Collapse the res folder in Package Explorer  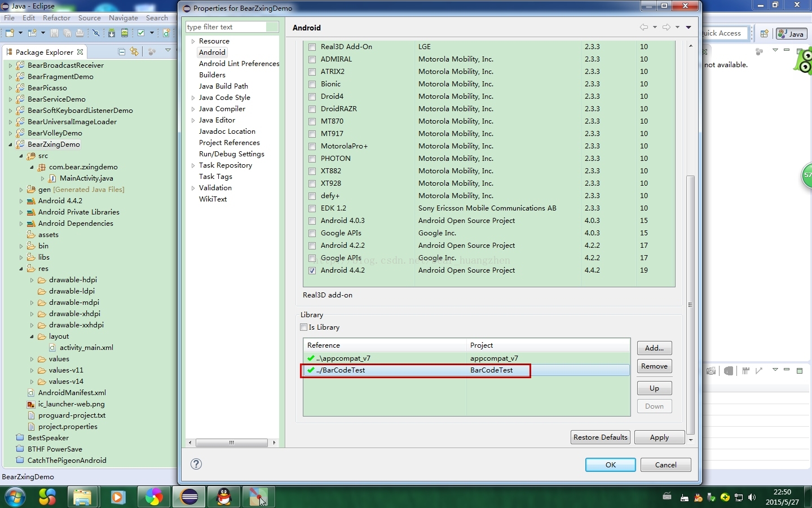tap(21, 269)
